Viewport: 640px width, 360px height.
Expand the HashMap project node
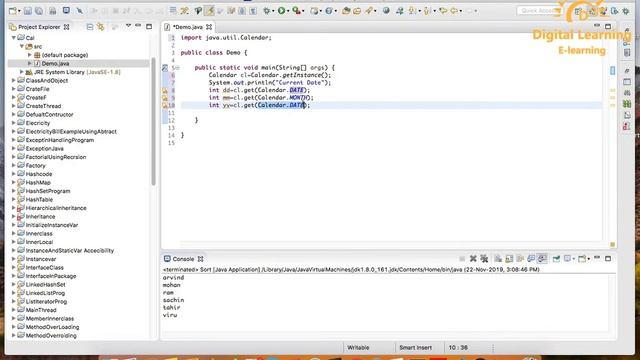click(x=13, y=182)
